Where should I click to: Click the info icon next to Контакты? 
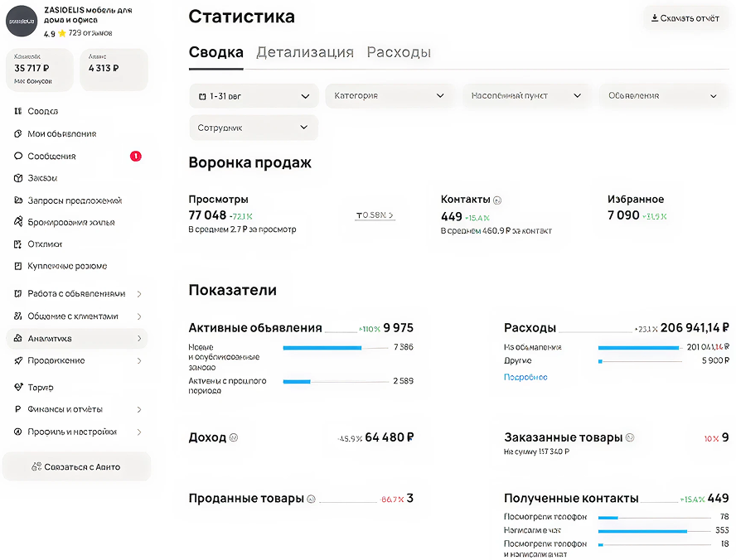[x=497, y=200]
